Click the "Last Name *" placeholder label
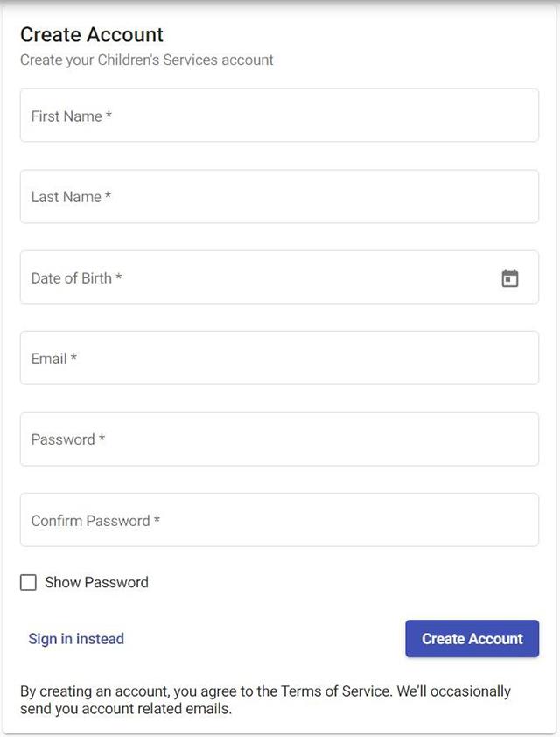Viewport: 560px width, 737px height. pos(71,197)
